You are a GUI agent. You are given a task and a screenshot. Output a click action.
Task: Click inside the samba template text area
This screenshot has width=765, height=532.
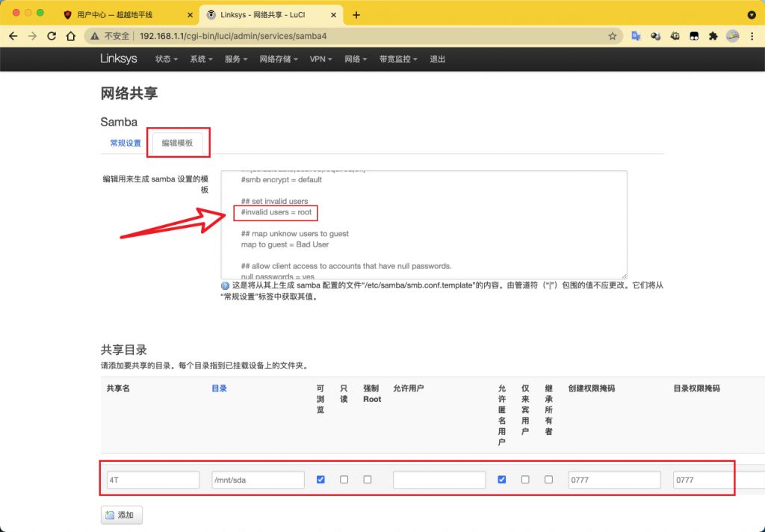(424, 225)
